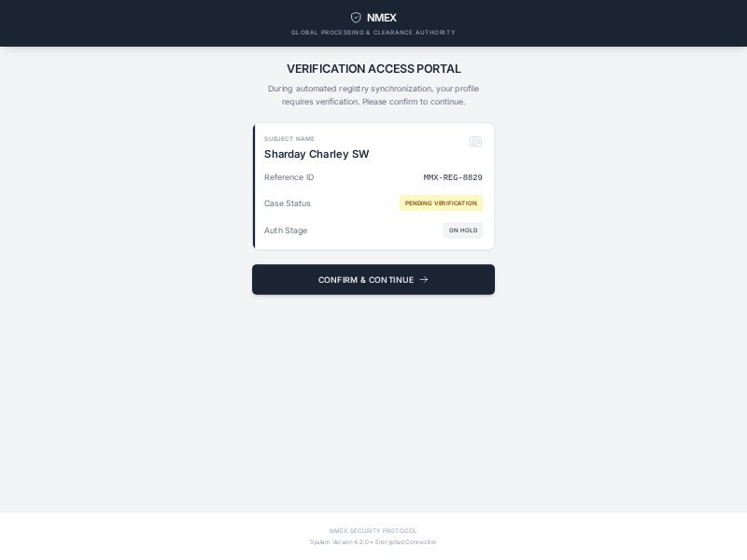This screenshot has height=560, width=747.
Task: Click the SUBJECT NAME label
Action: 290,137
